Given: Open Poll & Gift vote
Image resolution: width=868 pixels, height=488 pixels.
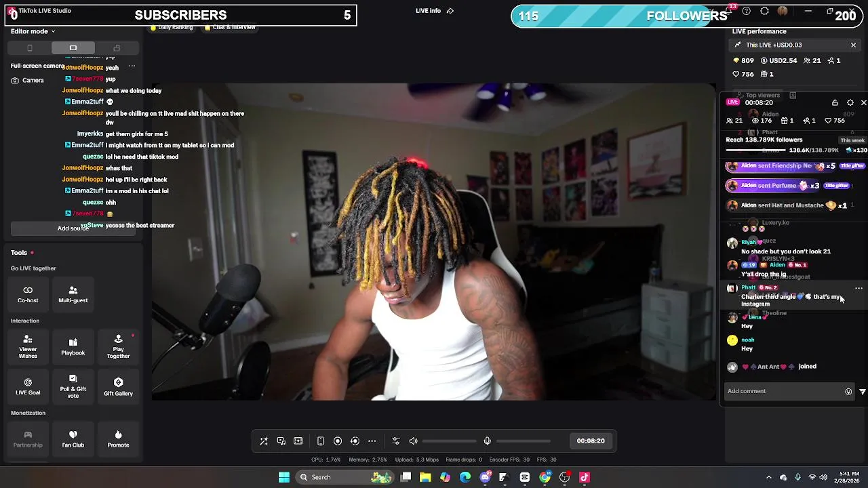Looking at the screenshot, I should 73,386.
